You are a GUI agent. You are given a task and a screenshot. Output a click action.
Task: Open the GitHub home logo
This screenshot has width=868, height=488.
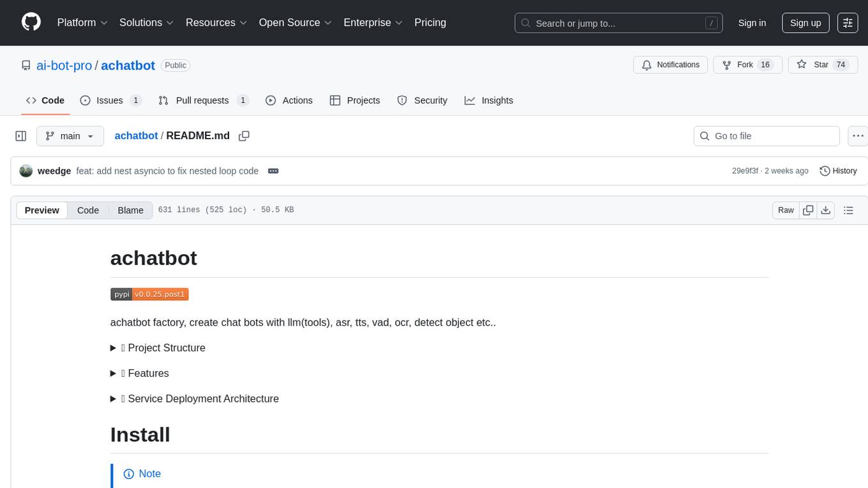tap(31, 22)
